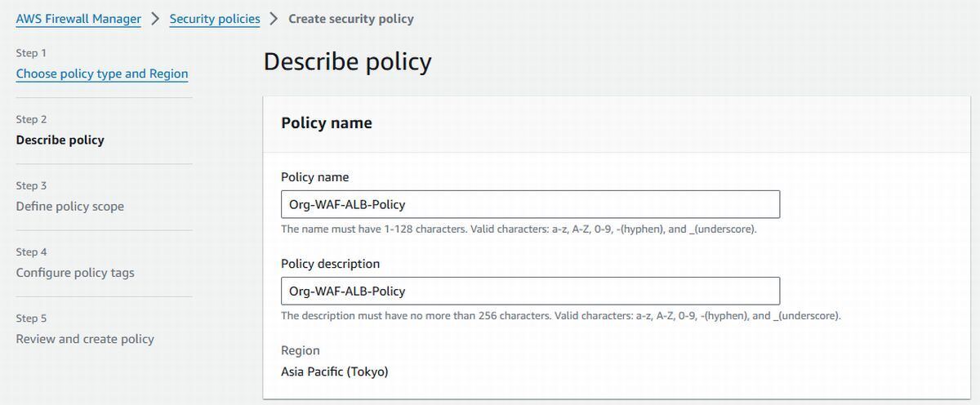Select the Configure policy tags step

click(x=75, y=273)
